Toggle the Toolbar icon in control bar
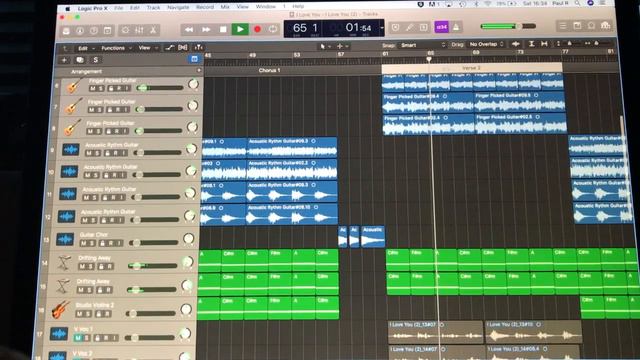 pyautogui.click(x=107, y=31)
